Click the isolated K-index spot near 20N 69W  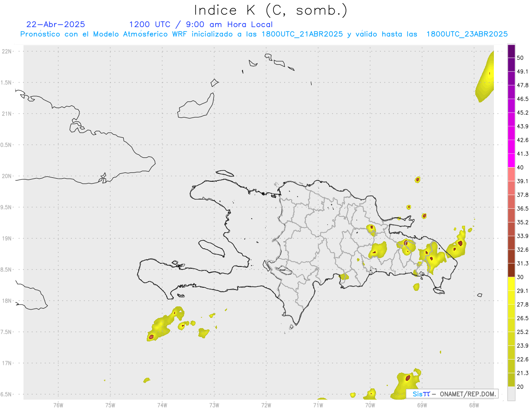click(x=417, y=180)
